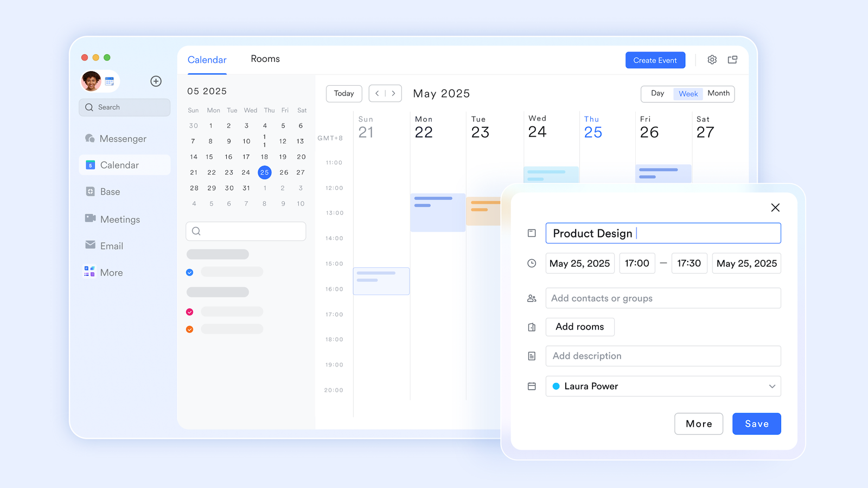Open More apps in the sidebar
Screen dimensions: 868x488
[111, 273]
